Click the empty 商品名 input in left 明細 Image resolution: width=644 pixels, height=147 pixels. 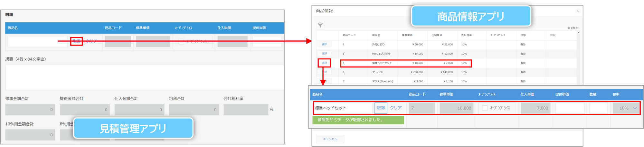click(38, 41)
